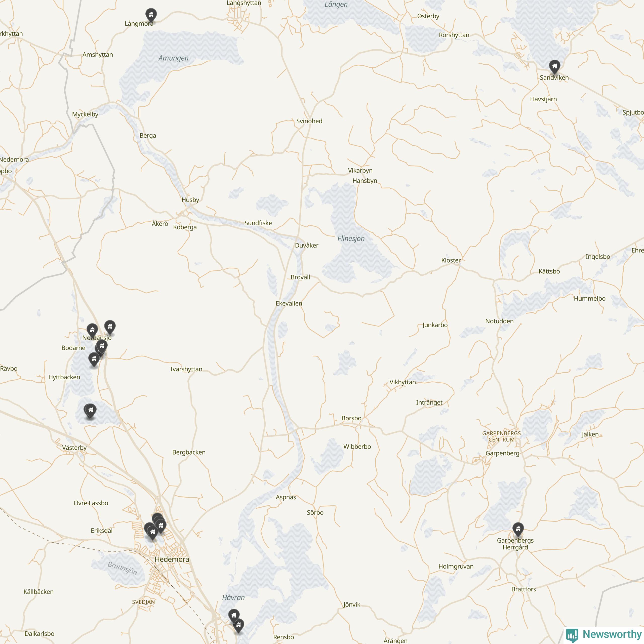This screenshot has height=644, width=644.
Task: Click the house marker east of Hyttbäcken
Action: [x=94, y=359]
